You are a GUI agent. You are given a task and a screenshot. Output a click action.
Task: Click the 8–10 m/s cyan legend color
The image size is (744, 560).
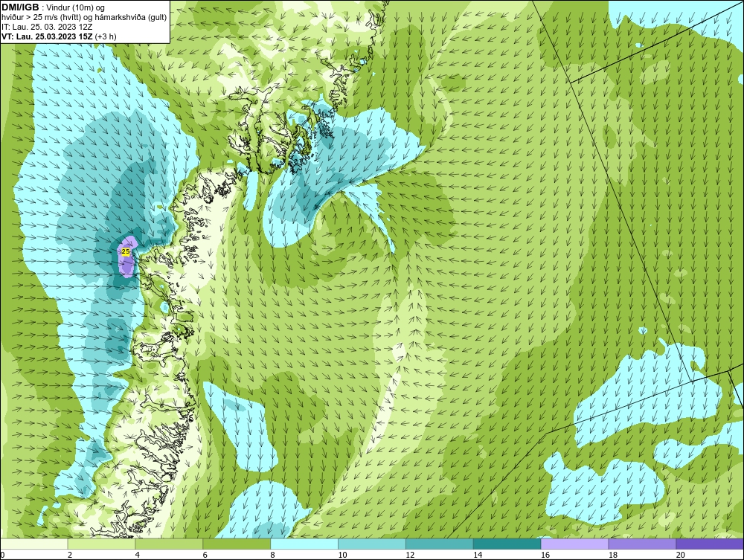(x=304, y=544)
